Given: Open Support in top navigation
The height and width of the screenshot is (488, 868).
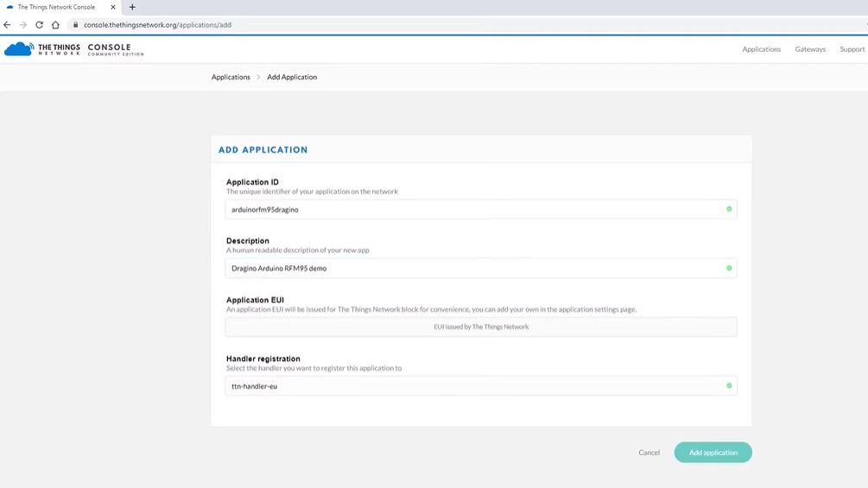Looking at the screenshot, I should tap(852, 49).
